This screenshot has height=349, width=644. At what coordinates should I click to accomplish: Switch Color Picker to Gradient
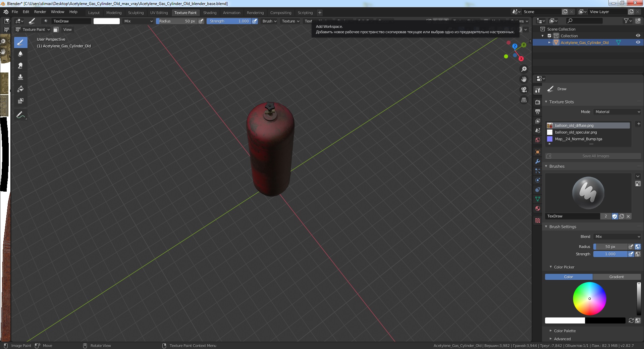[x=616, y=277]
